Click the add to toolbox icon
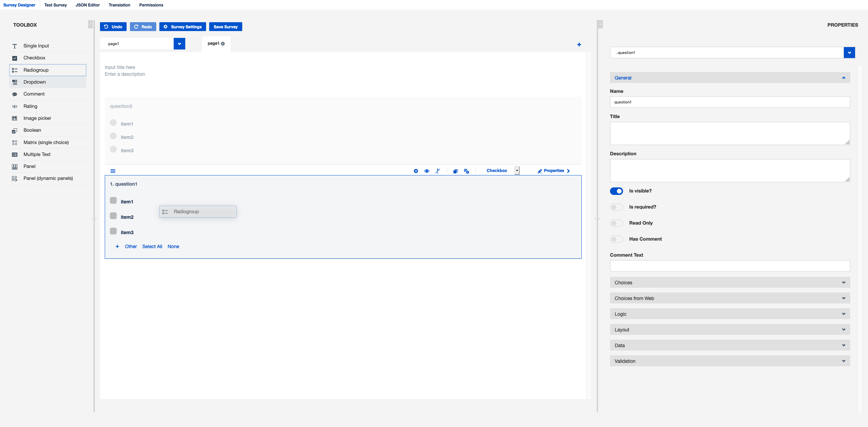Image resolution: width=868 pixels, height=427 pixels. [466, 171]
